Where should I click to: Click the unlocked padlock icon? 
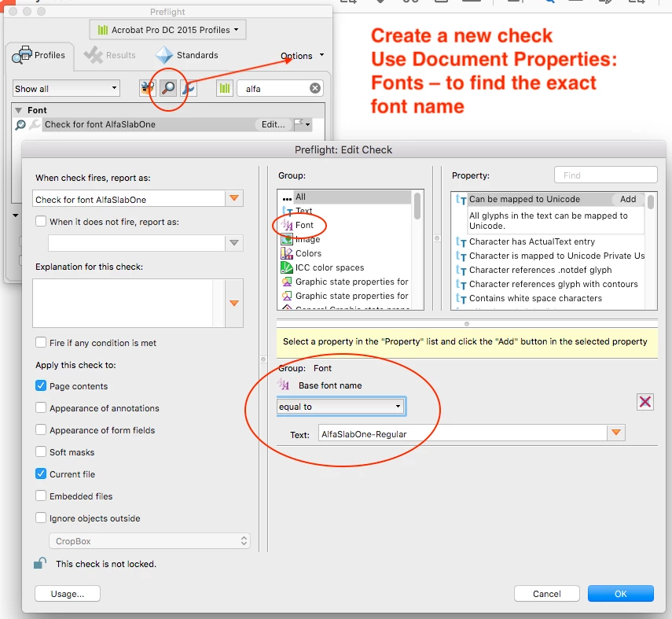(x=40, y=563)
